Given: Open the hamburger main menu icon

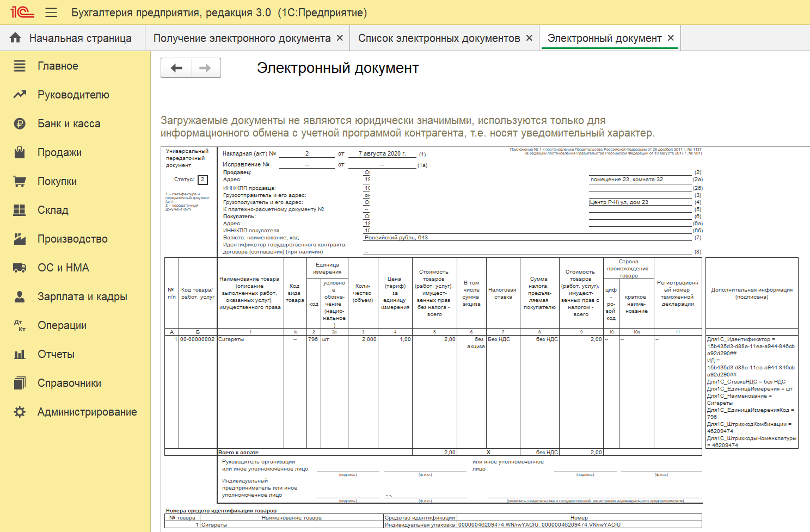Looking at the screenshot, I should [51, 13].
